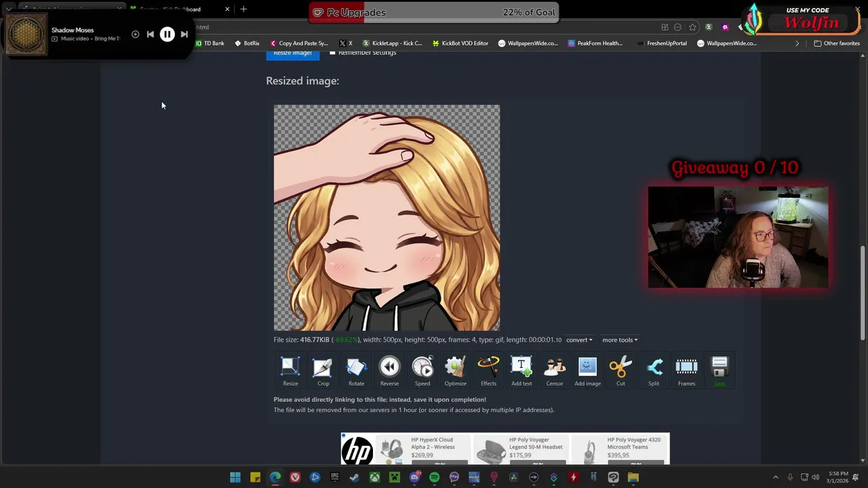Screen dimensions: 868x488
Task: Launch Minecraft from taskbar
Action: coord(394,477)
